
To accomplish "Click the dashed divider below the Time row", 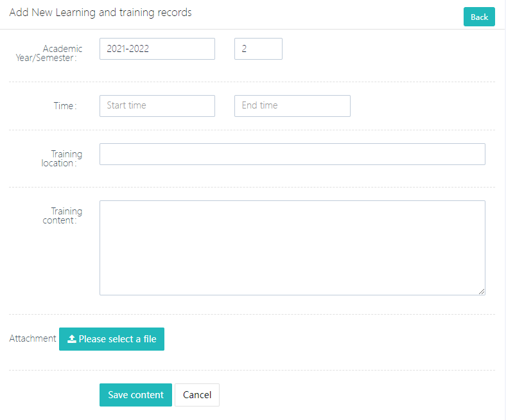I will (x=252, y=130).
